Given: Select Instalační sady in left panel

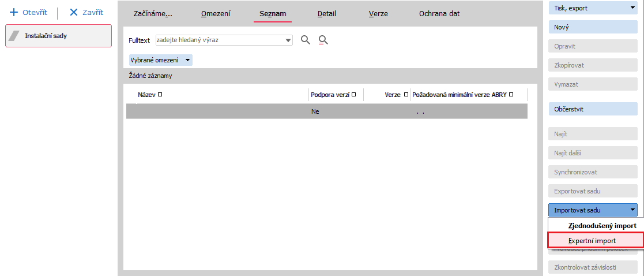Looking at the screenshot, I should click(x=58, y=36).
